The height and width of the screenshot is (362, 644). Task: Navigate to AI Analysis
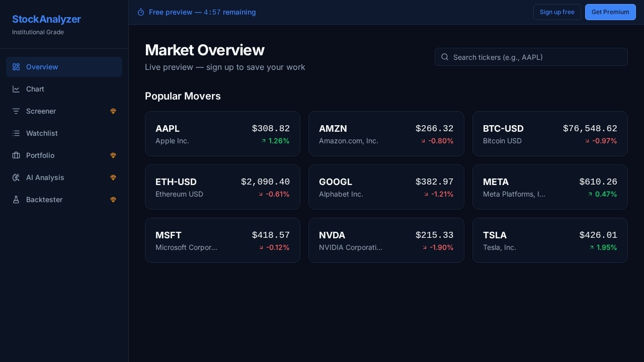point(64,177)
